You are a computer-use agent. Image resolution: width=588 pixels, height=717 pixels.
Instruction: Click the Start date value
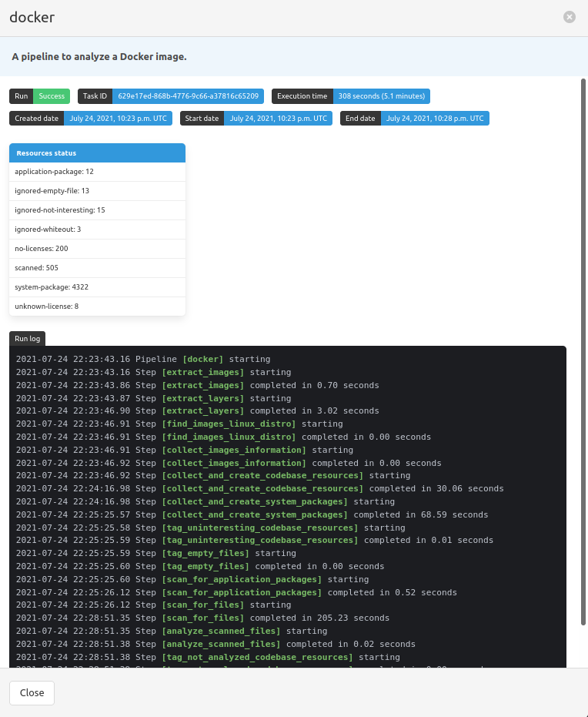click(279, 119)
